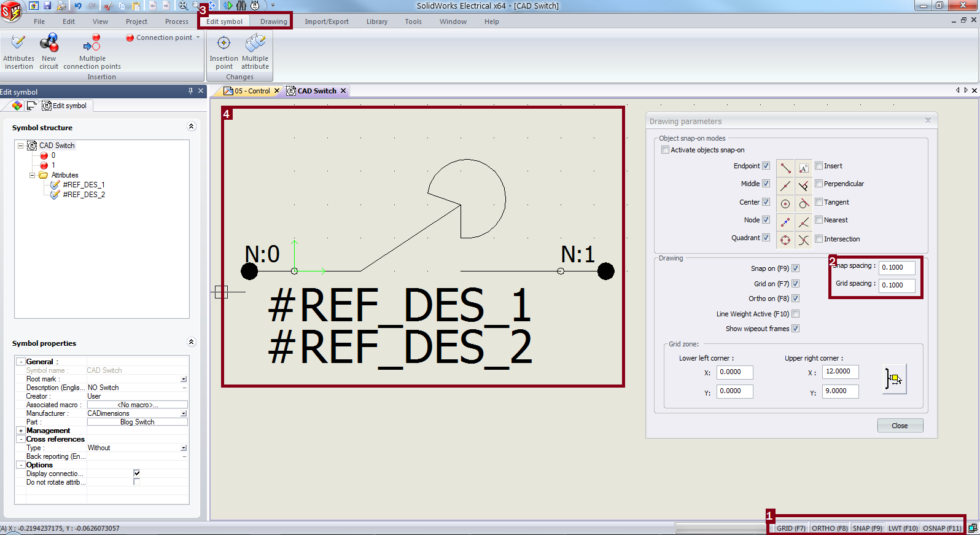This screenshot has width=980, height=535.
Task: Check the Perpendicular snap mode
Action: 819,184
